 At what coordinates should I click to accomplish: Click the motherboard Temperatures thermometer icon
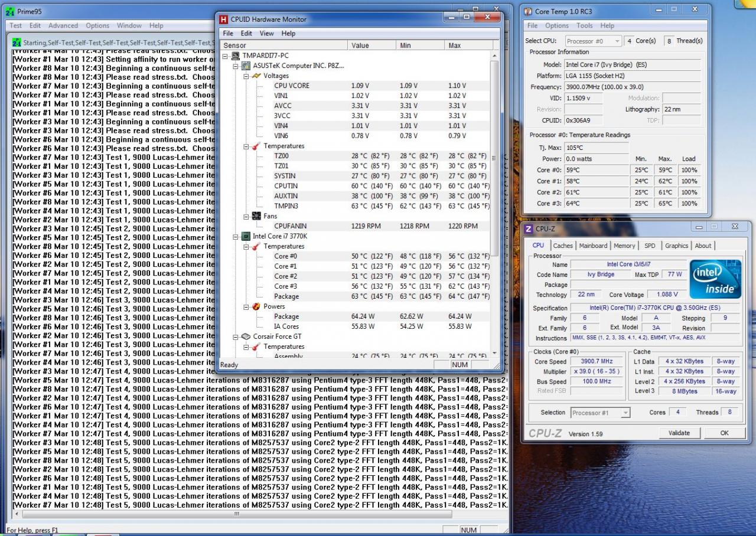click(x=256, y=146)
